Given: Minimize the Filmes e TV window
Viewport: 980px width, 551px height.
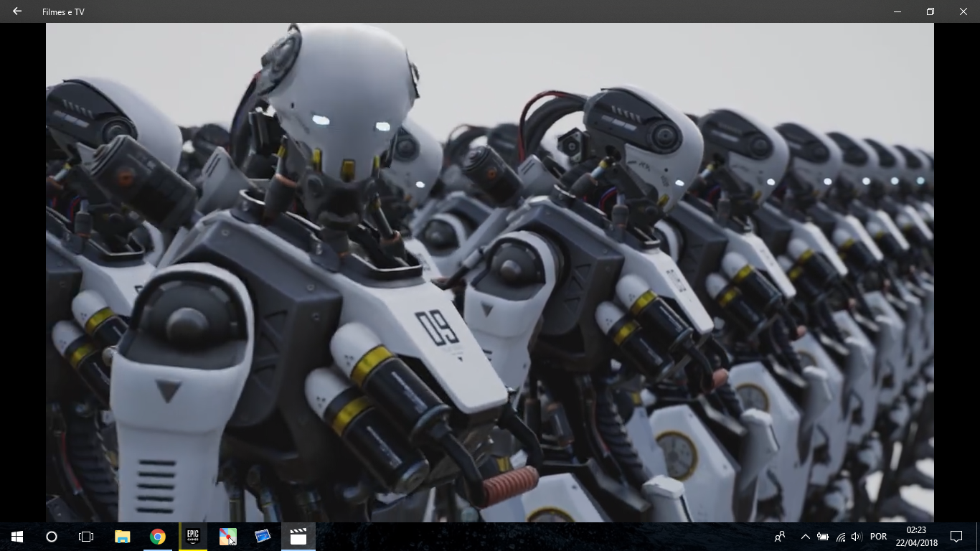Looking at the screenshot, I should [x=897, y=11].
